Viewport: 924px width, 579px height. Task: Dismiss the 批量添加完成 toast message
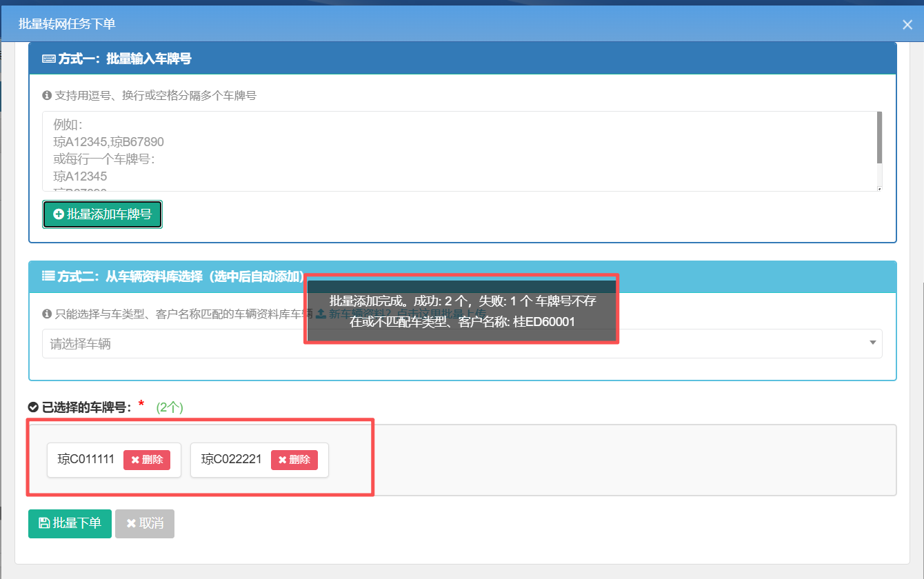(461, 310)
